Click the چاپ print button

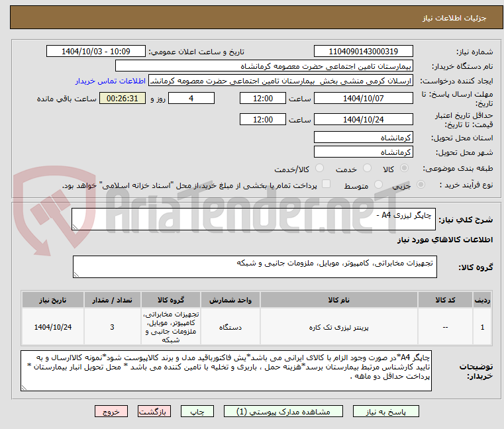pos(197,411)
